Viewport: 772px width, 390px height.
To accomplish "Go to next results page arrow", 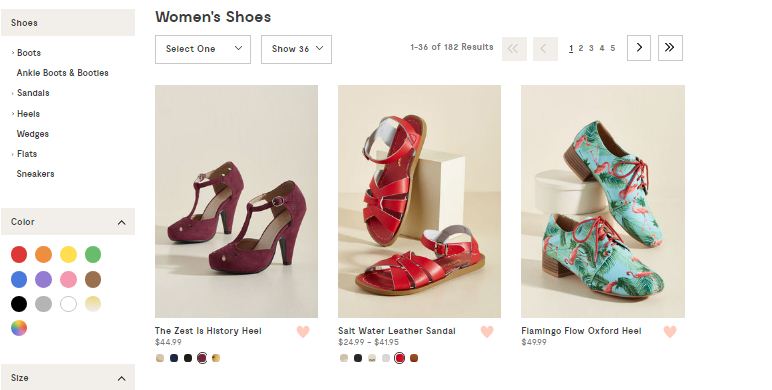I will pyautogui.click(x=639, y=48).
